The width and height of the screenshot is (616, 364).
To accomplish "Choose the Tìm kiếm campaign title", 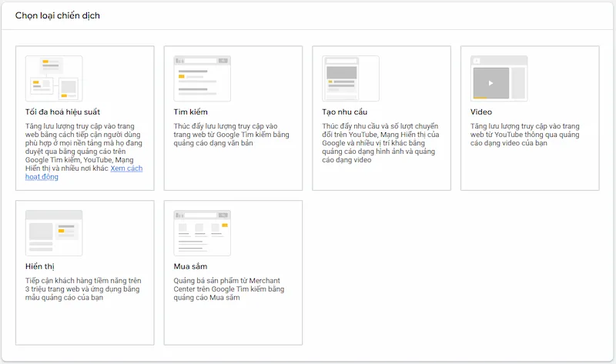I will point(190,112).
